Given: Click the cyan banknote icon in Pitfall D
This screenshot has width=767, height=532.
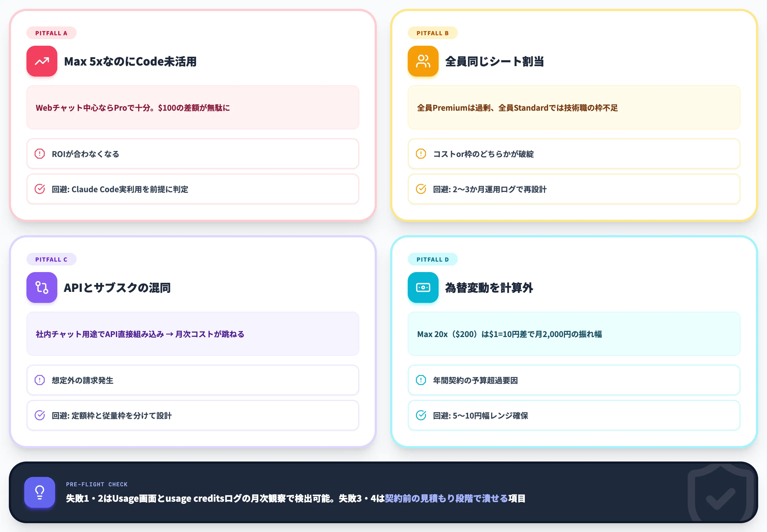Looking at the screenshot, I should click(423, 287).
